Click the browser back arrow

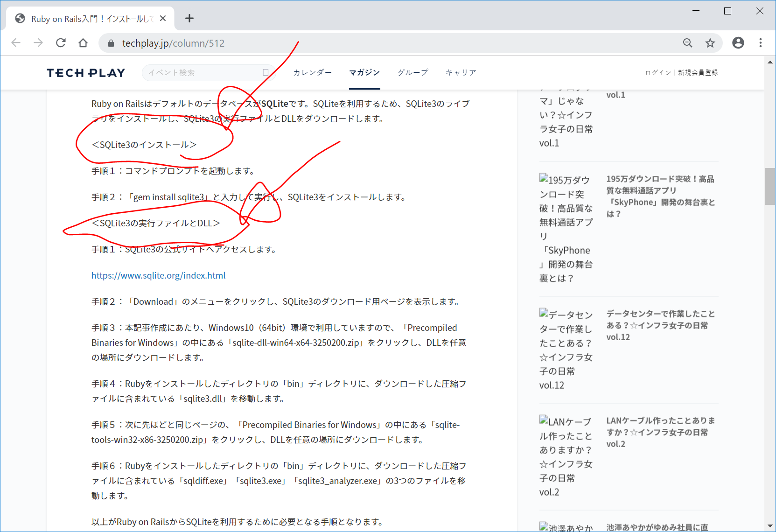point(16,43)
